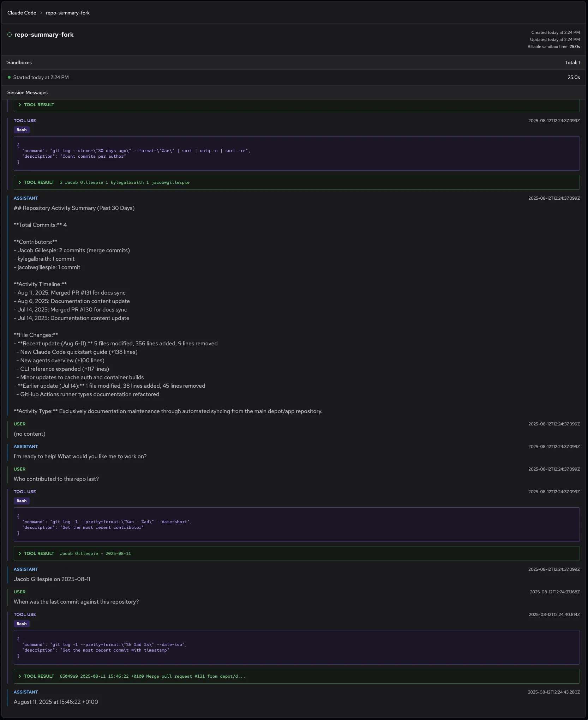Click the chevron beside the 85049a9 tool result
Image resolution: width=588 pixels, height=720 pixels.
click(x=20, y=676)
